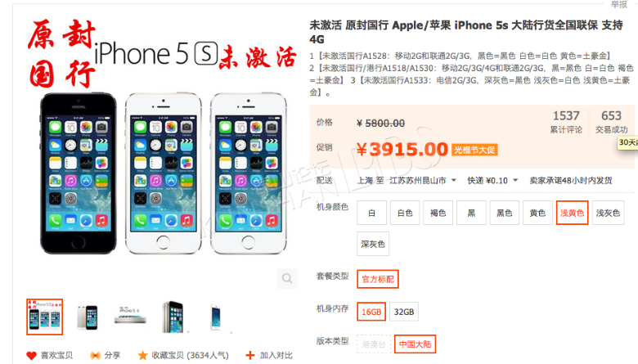Select the 官方标配 package option
This screenshot has width=638, height=364.
(x=378, y=280)
